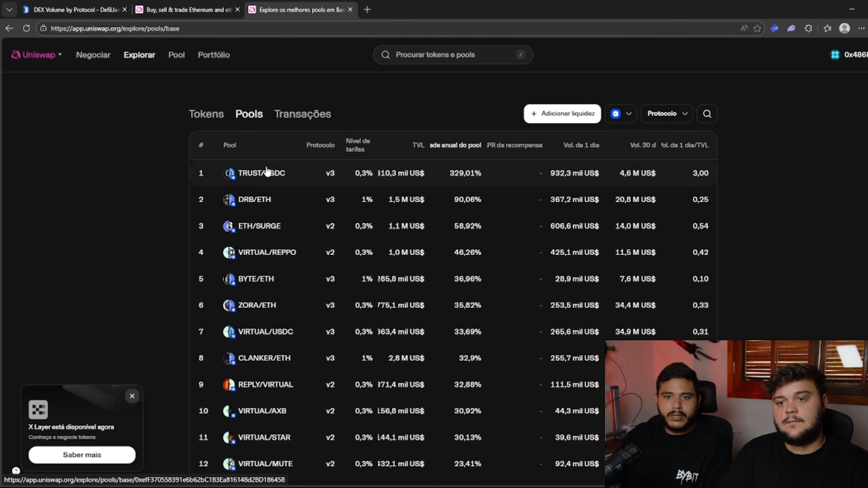Open the browser profile avatar
Image resolution: width=868 pixels, height=488 pixels.
pyautogui.click(x=844, y=28)
